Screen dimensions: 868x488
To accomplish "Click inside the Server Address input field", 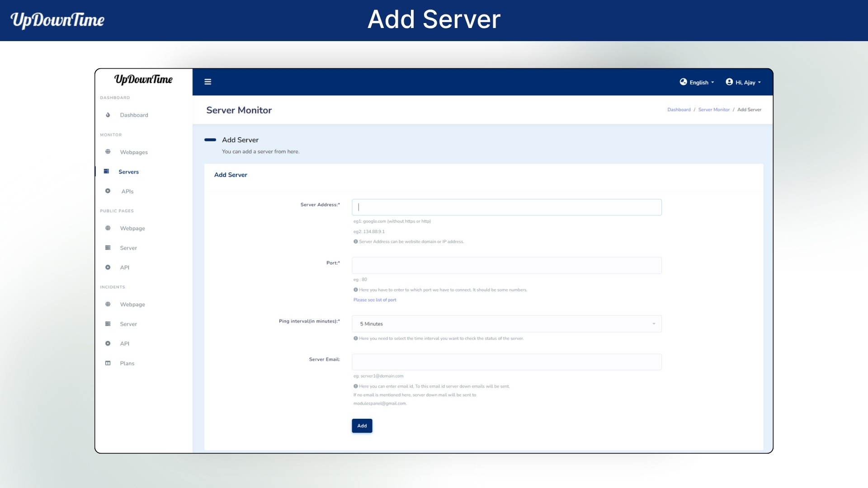I will tap(506, 207).
